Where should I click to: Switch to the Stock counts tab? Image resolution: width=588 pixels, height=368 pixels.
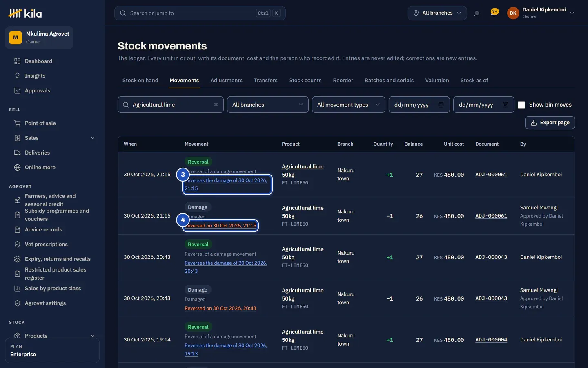tap(305, 80)
